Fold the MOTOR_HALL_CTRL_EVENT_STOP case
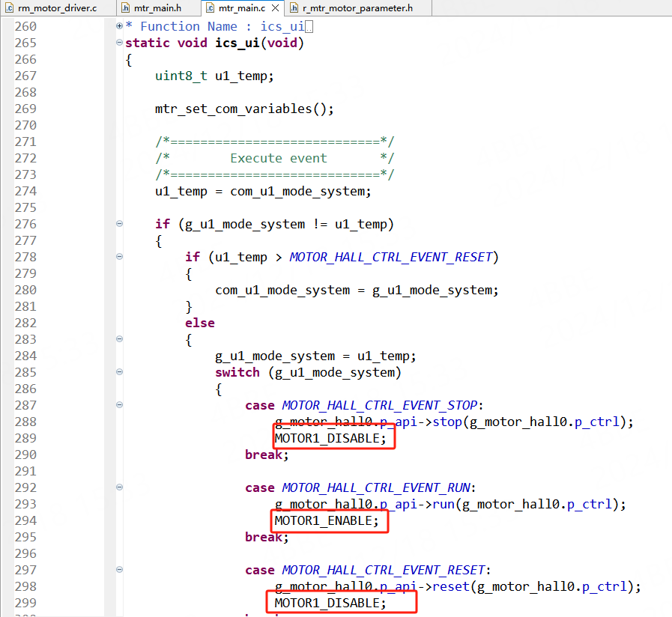Viewport: 672px width, 617px height. (x=119, y=405)
